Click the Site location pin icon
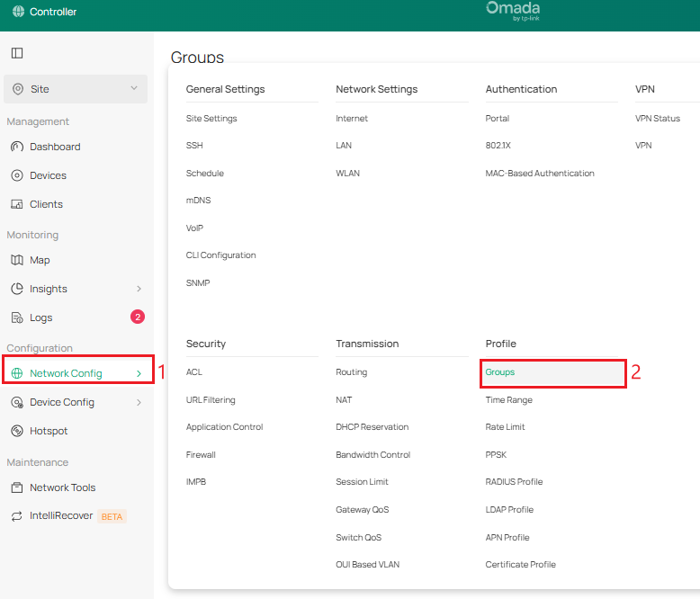The image size is (700, 599). (18, 89)
